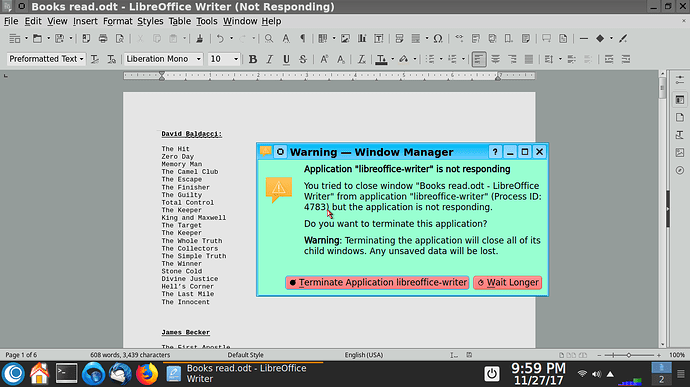The image size is (690, 387).
Task: Open the File menu
Action: (11, 21)
